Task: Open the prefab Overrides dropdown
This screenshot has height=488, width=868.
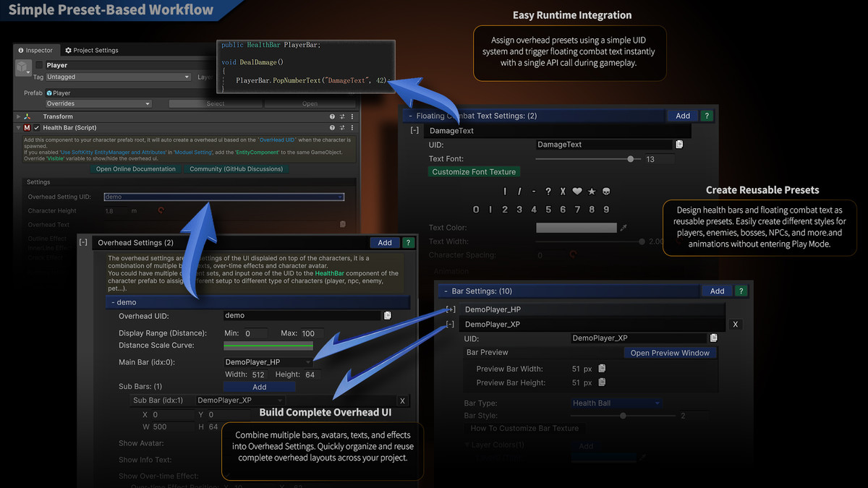Action: tap(98, 103)
